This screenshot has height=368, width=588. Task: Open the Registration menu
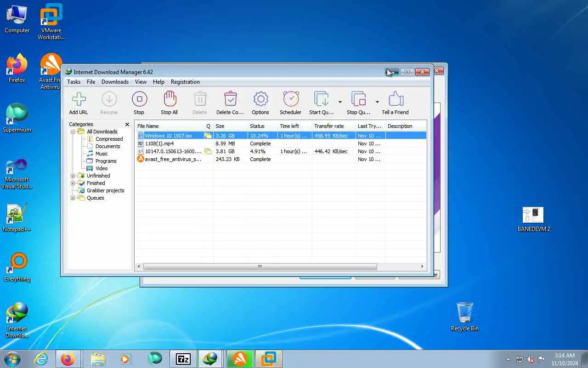[x=185, y=82]
